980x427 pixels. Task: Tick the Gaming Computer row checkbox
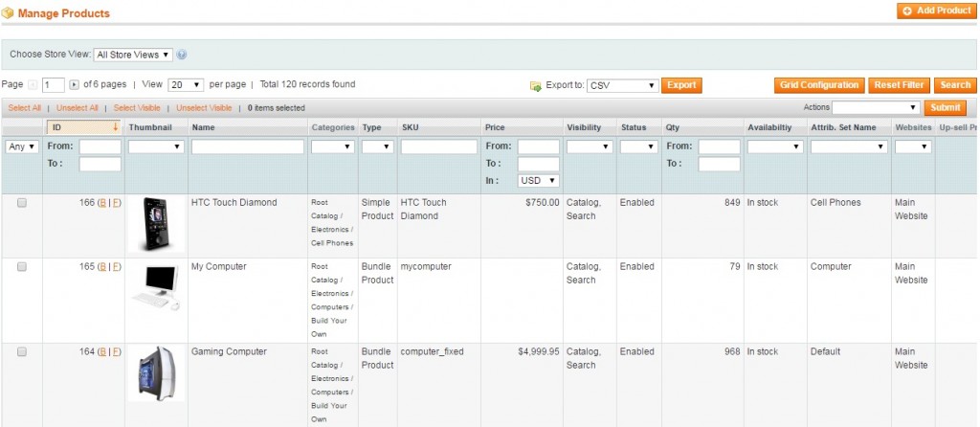22,352
